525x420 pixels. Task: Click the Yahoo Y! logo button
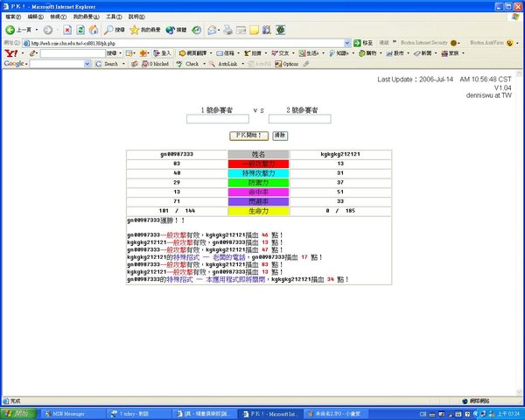click(11, 53)
